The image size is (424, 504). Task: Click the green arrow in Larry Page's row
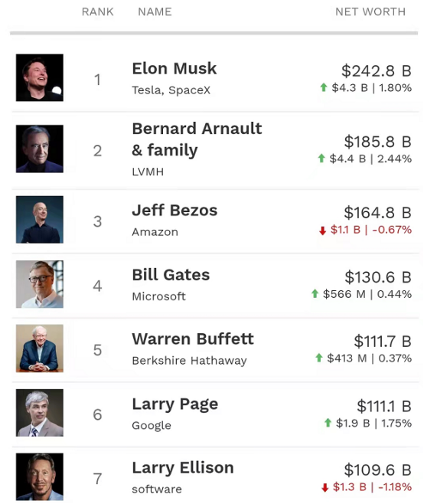click(x=328, y=422)
